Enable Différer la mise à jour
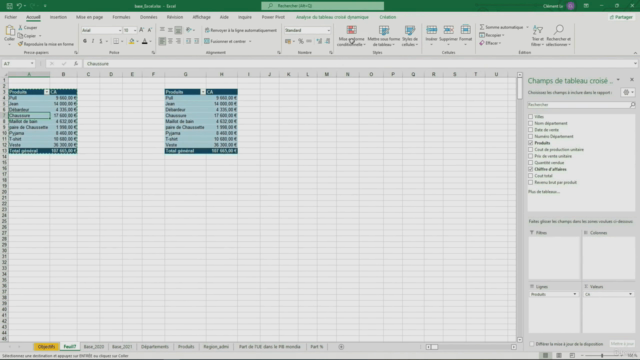Image resolution: width=640 pixels, height=360 pixels. tap(532, 344)
